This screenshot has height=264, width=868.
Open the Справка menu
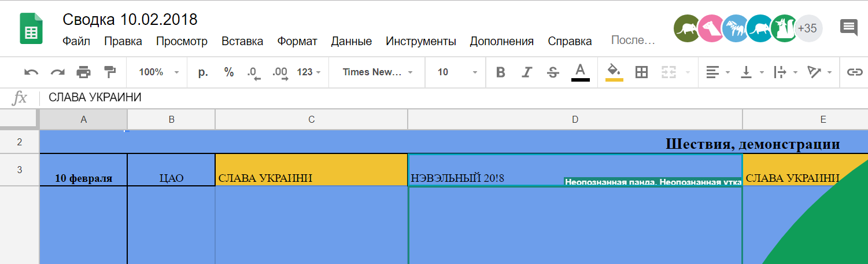tap(570, 41)
